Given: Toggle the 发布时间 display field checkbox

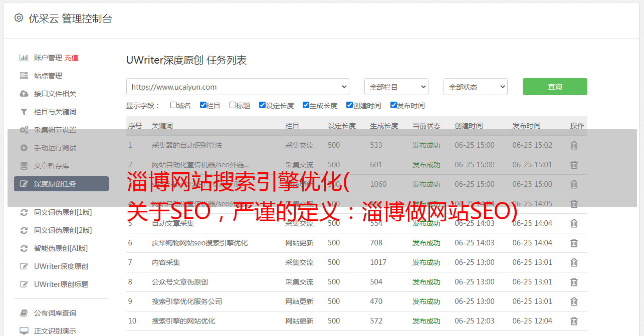Looking at the screenshot, I should [393, 105].
